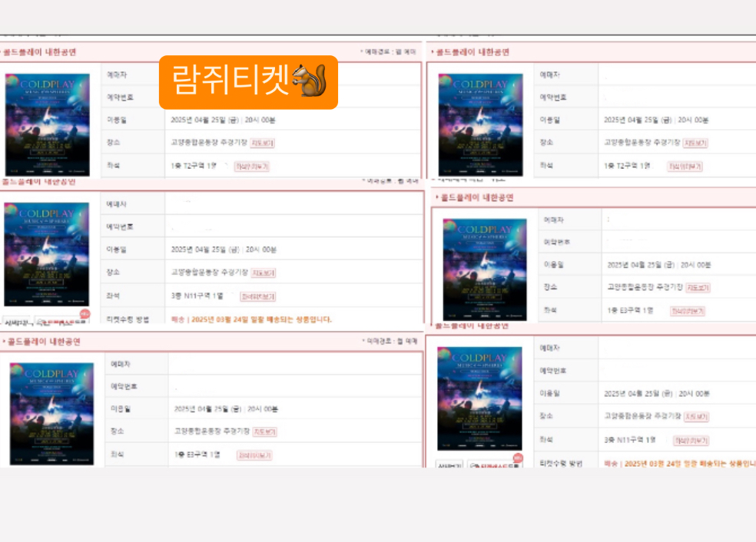This screenshot has height=542, width=756.
Task: Select the 고양종합운동장 주경기장 venue in the right-column T2구역 card
Action: point(642,142)
